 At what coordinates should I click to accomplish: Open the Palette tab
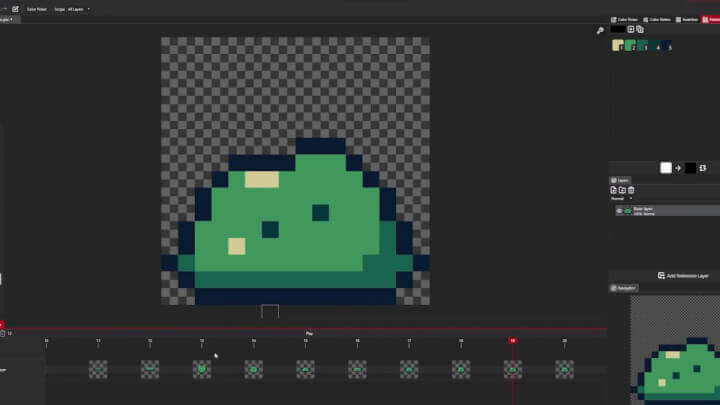coord(711,20)
